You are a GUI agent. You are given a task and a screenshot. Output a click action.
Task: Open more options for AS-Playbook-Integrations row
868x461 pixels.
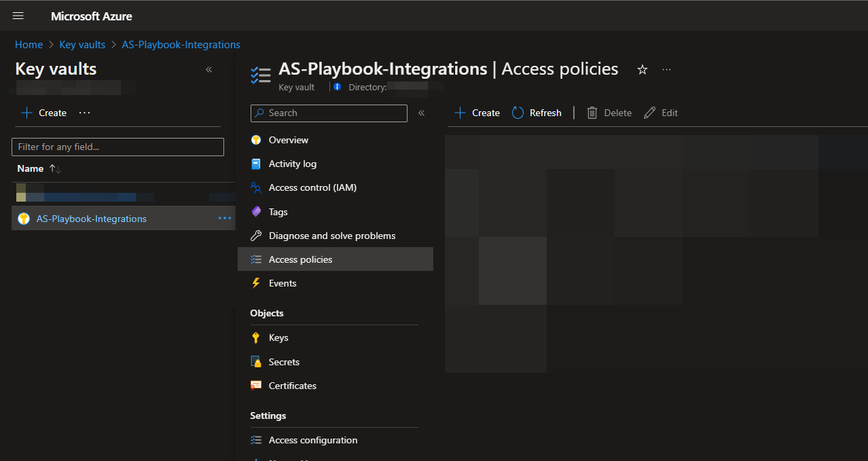pos(225,218)
